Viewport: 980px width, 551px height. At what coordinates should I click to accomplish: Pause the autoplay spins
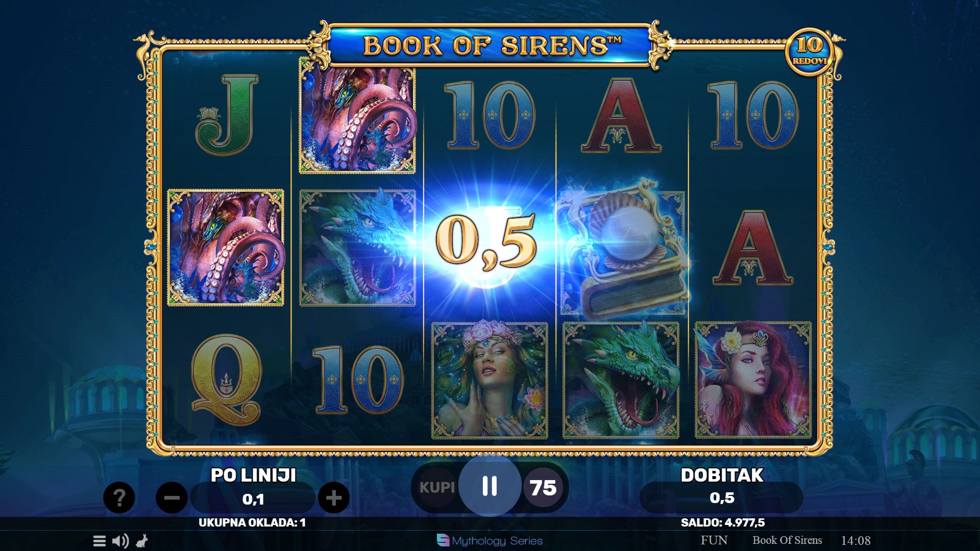click(490, 486)
